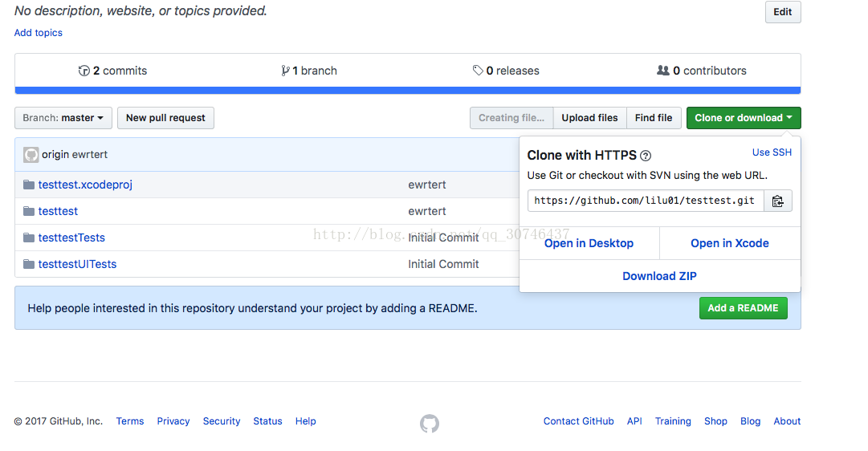Screen dimensions: 868x451
Task: Open the Blog footer link
Action: point(751,421)
